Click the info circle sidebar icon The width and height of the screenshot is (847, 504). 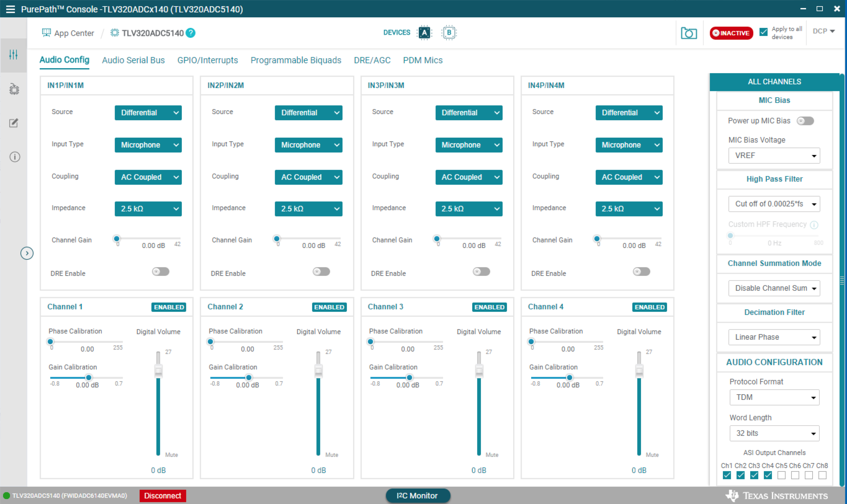15,157
